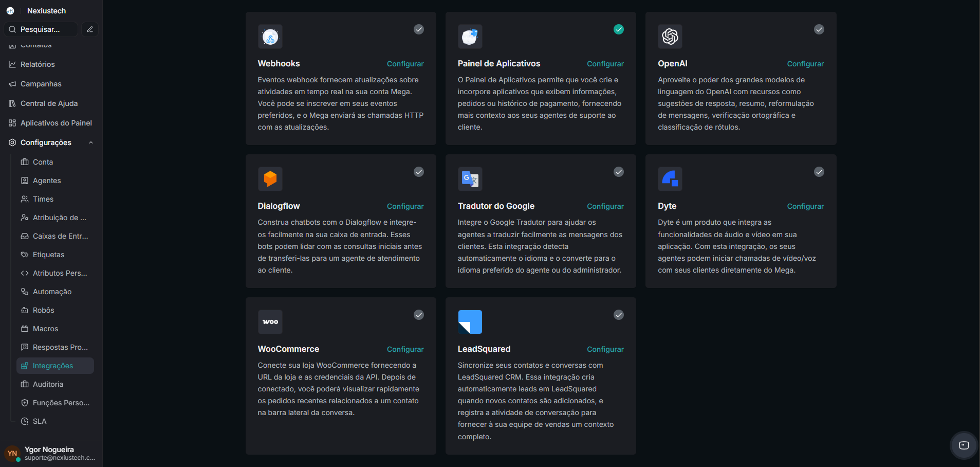Click the Painel de Aplicativos icon

pyautogui.click(x=470, y=36)
